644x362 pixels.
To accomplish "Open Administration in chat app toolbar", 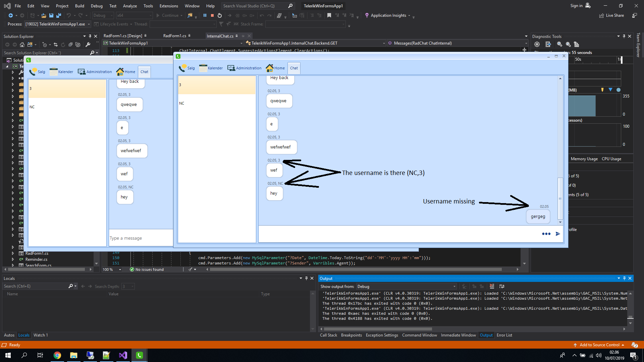I will 244,68.
